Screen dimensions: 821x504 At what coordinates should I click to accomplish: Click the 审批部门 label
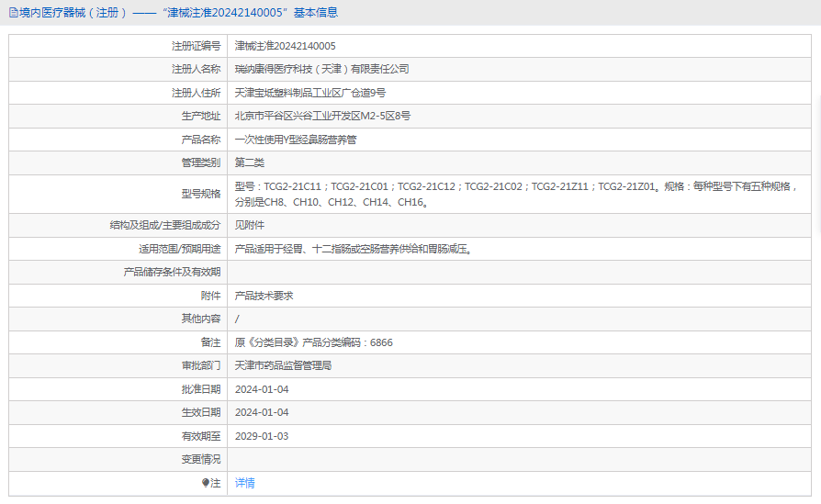click(201, 365)
